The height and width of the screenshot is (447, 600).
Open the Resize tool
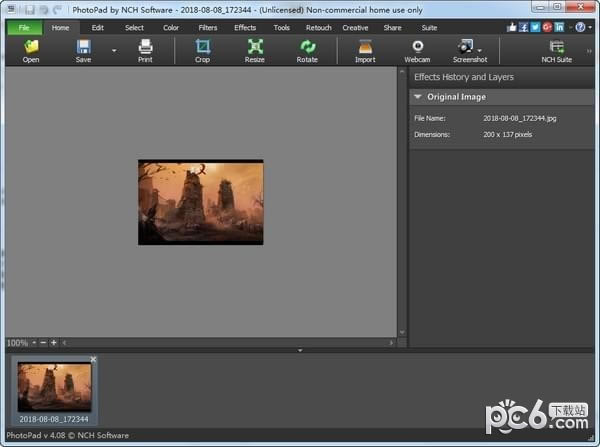click(x=255, y=47)
